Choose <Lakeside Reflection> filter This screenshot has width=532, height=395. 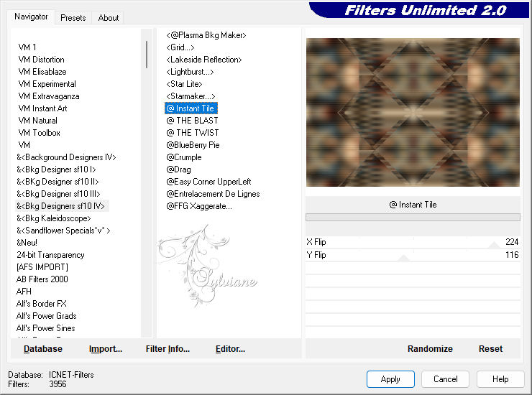pos(204,60)
